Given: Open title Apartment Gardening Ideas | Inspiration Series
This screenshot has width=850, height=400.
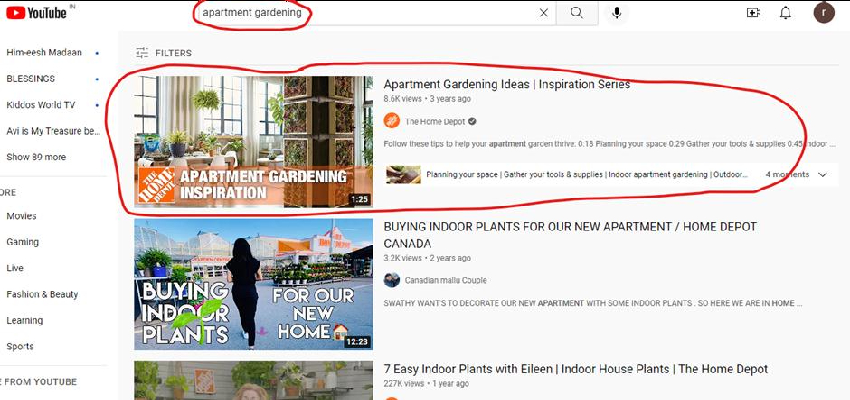Looking at the screenshot, I should 507,85.
